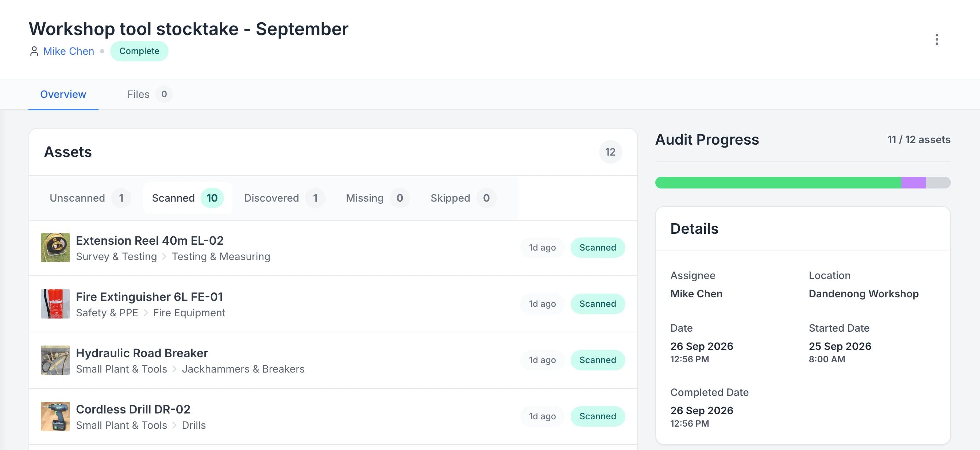Click '1d ago' on Hydraulic Road Breaker row
The image size is (980, 450).
click(542, 360)
